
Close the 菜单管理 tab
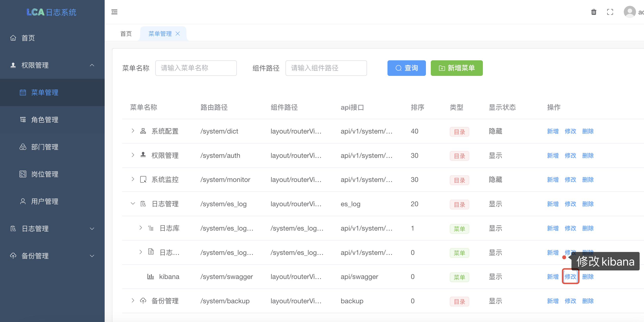[x=178, y=34]
